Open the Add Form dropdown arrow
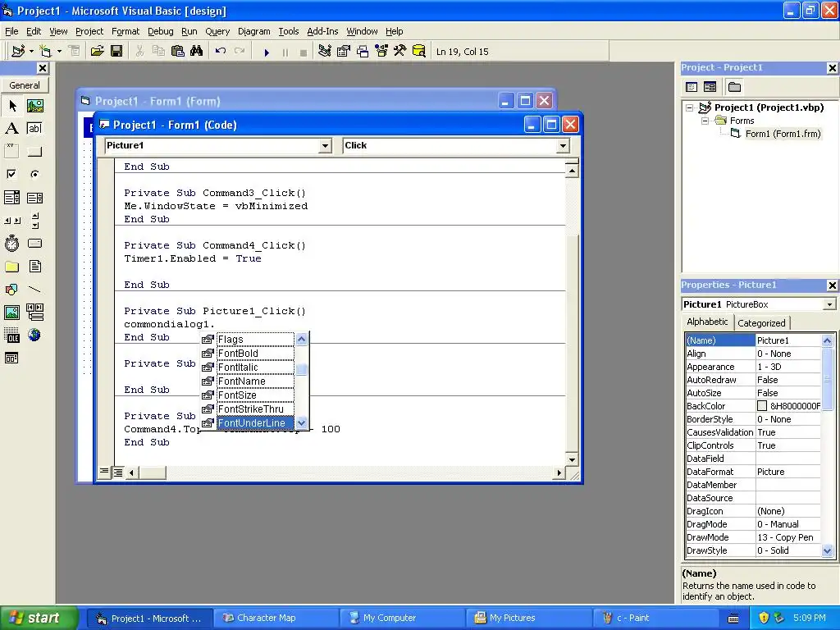840x630 pixels. point(59,52)
